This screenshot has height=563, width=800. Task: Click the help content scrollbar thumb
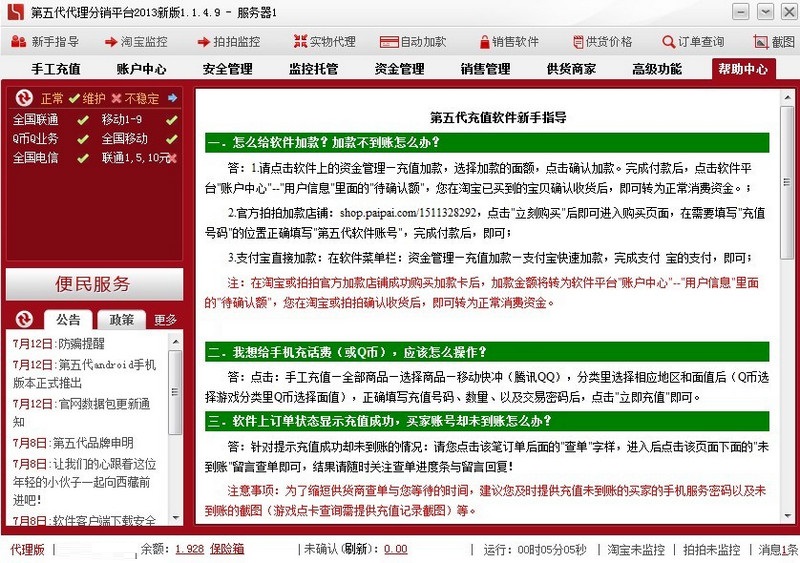click(x=787, y=182)
